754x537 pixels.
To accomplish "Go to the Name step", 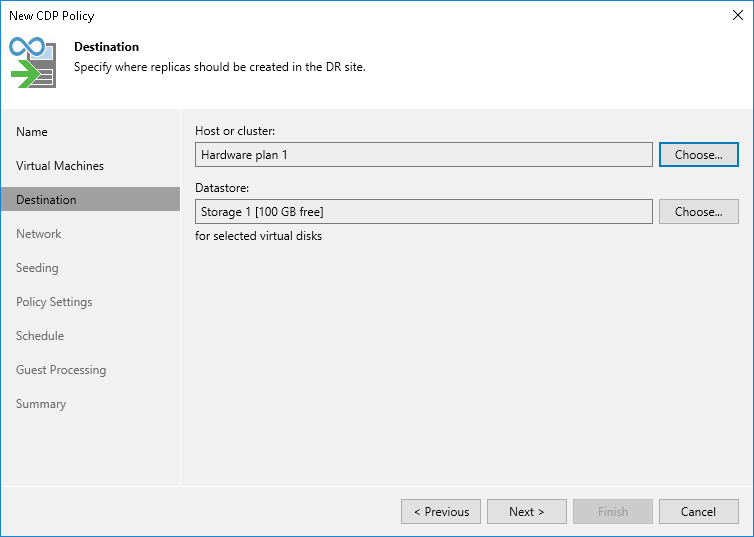I will pyautogui.click(x=32, y=132).
